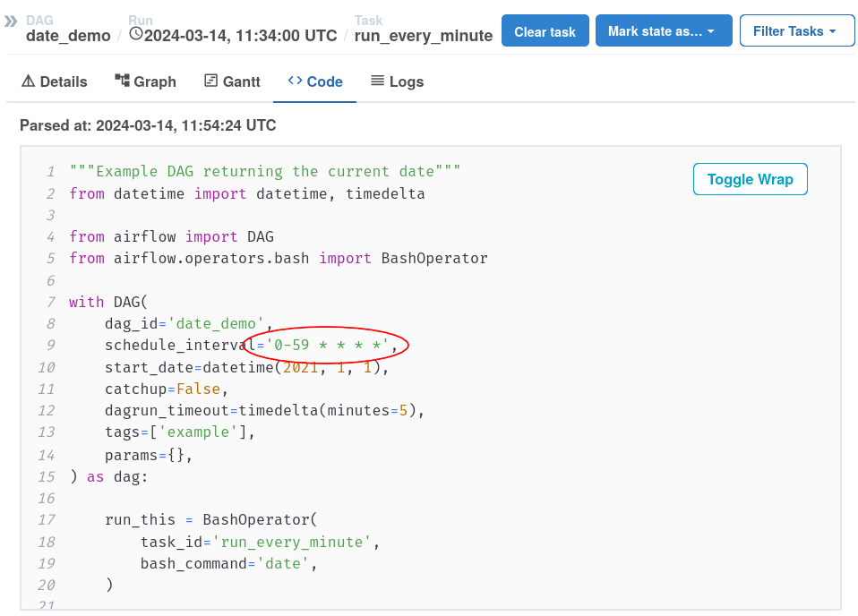Click the BashOperator import line
This screenshot has height=616, width=858.
click(x=278, y=259)
